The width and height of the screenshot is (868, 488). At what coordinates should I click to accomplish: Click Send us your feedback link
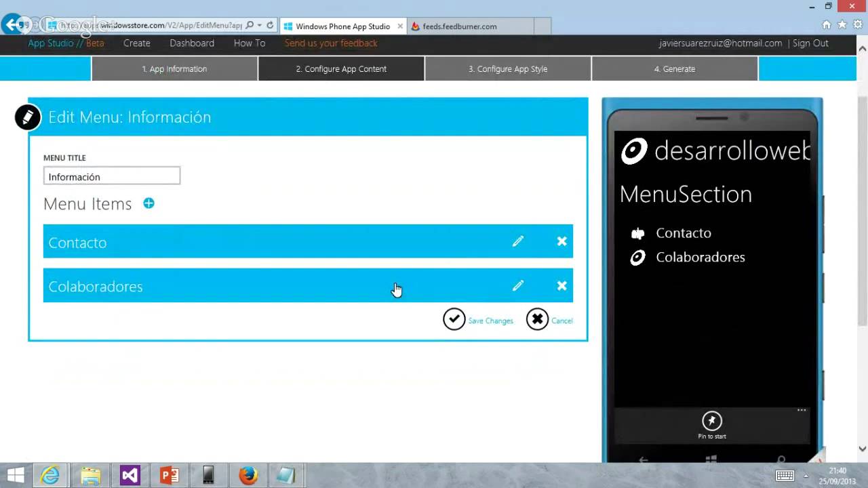click(x=331, y=43)
